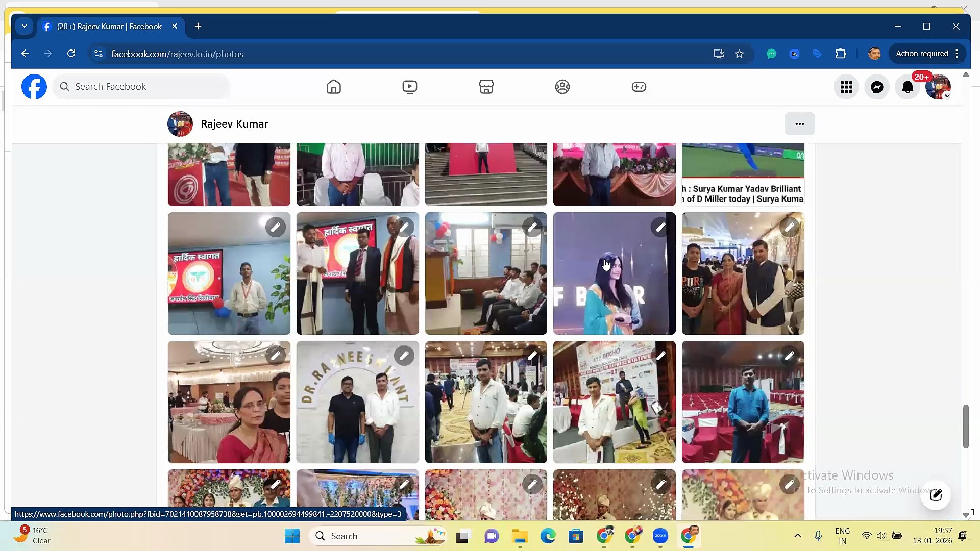Expand hidden icons in the system tray

tap(797, 536)
